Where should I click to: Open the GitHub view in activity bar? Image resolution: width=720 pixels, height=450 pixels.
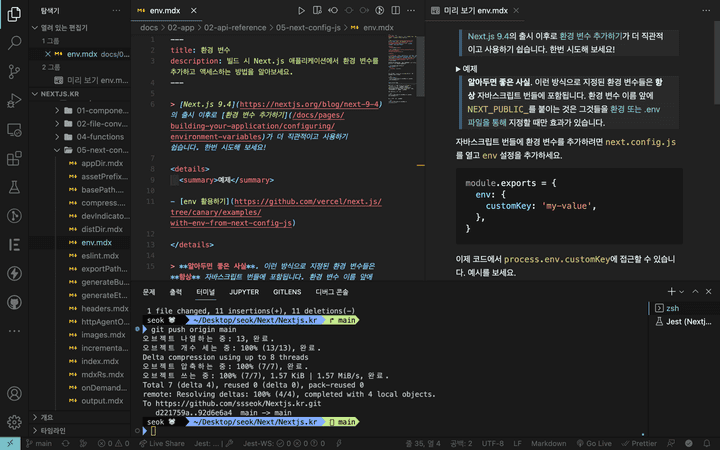tap(14, 302)
